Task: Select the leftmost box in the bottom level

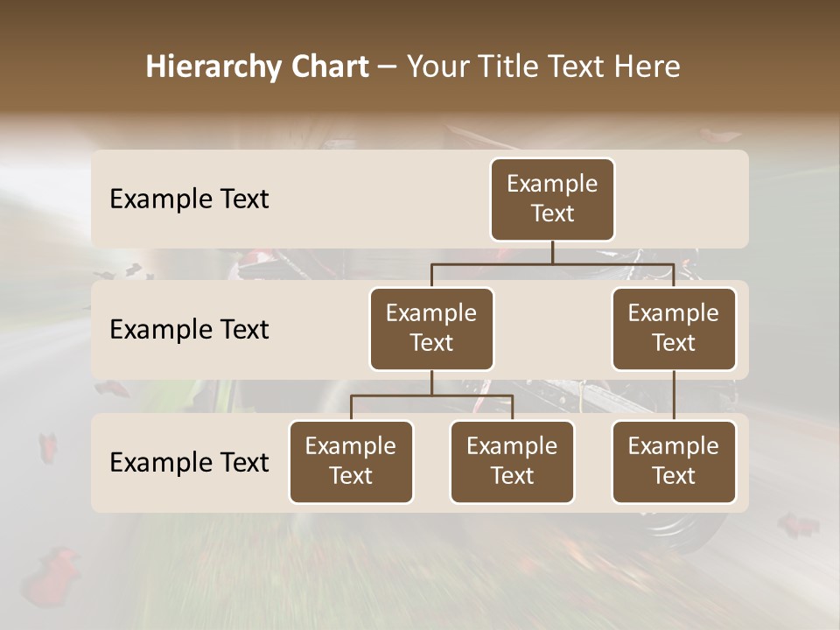Action: [351, 461]
